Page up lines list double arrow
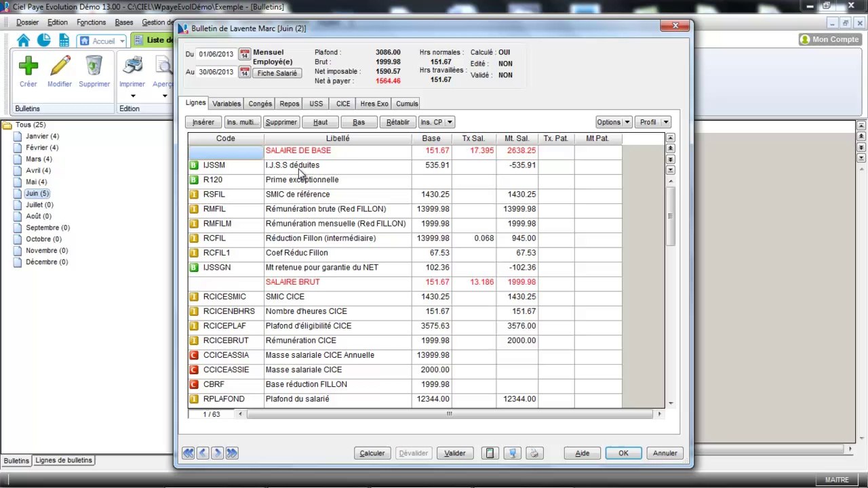Screen dimensions: 868x488 tap(671, 148)
